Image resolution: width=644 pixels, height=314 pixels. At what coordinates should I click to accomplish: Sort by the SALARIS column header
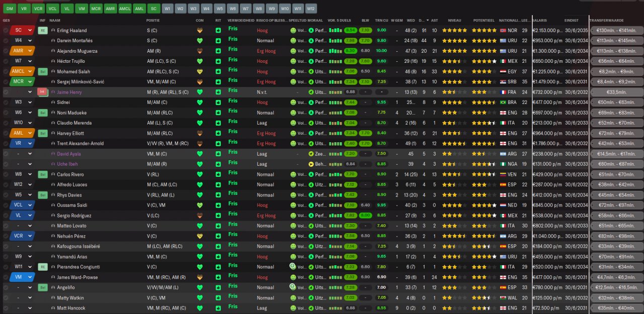coord(540,20)
